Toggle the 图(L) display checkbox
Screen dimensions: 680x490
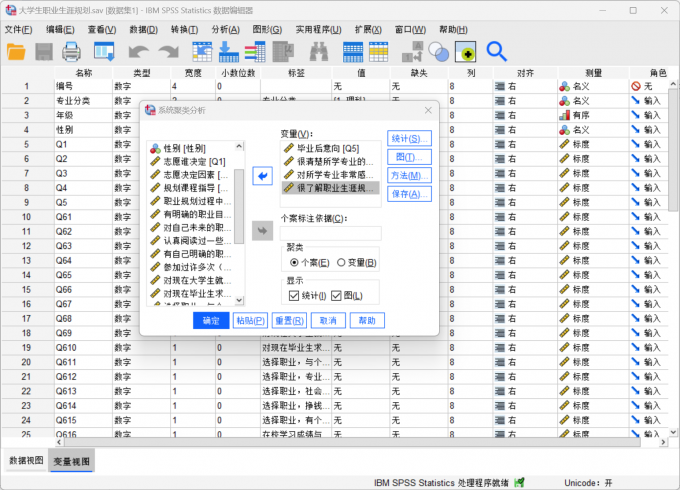click(x=336, y=296)
